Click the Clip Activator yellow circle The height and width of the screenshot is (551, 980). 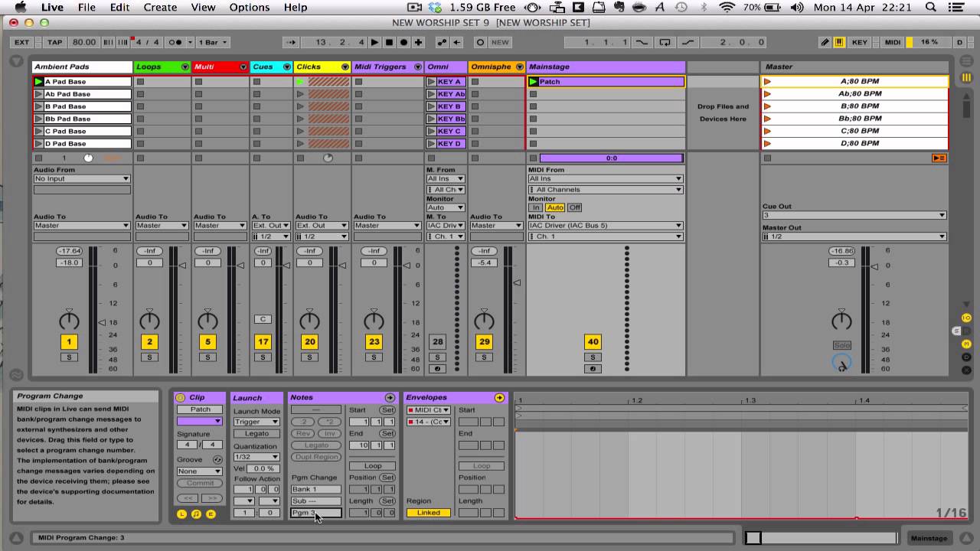(x=180, y=397)
